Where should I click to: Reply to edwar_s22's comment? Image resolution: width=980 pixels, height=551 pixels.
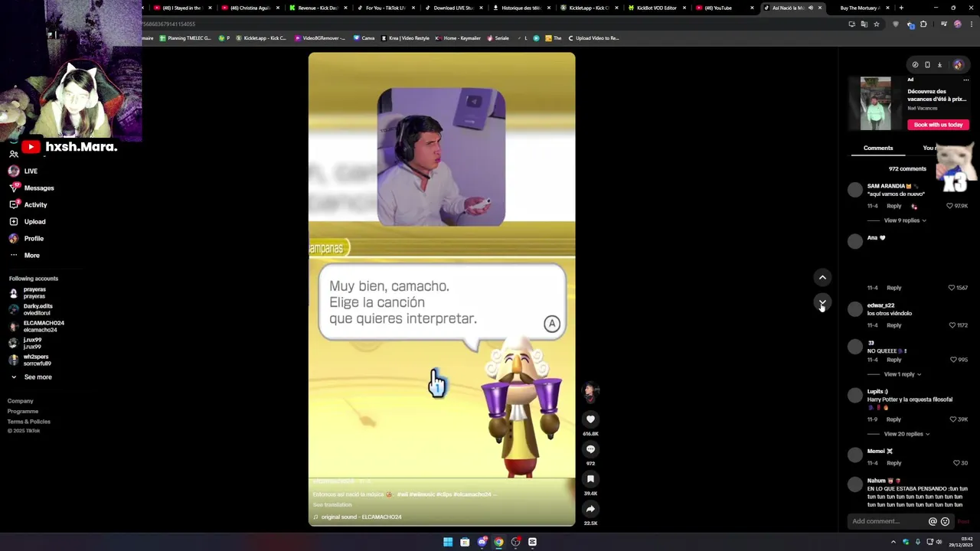[x=894, y=325]
